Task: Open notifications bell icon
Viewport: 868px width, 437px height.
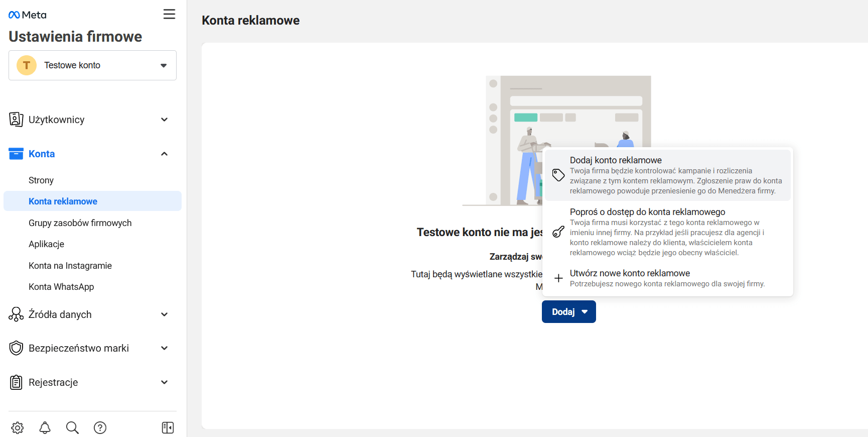Action: pyautogui.click(x=45, y=427)
